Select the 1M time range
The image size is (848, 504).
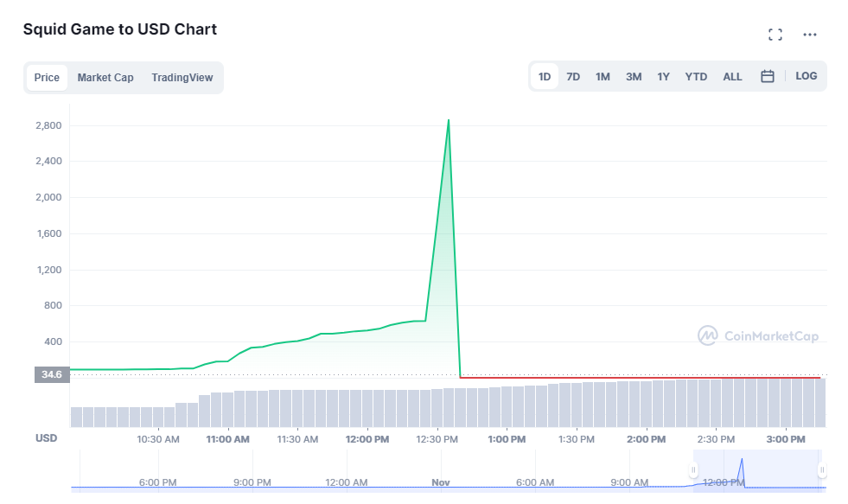coord(603,77)
